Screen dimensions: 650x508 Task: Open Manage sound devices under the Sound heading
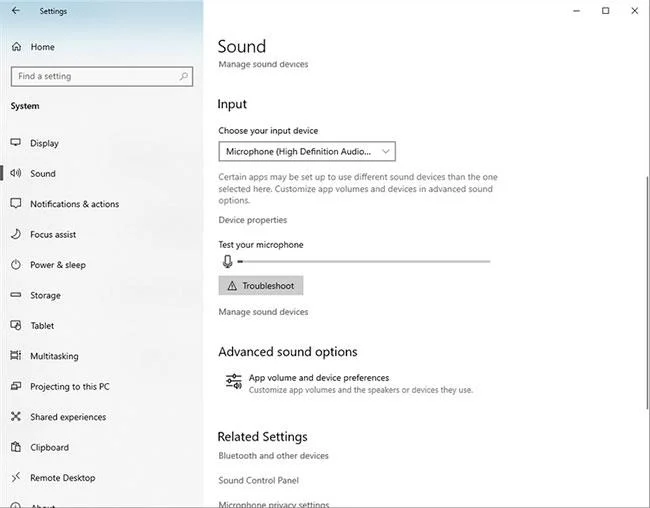(263, 64)
